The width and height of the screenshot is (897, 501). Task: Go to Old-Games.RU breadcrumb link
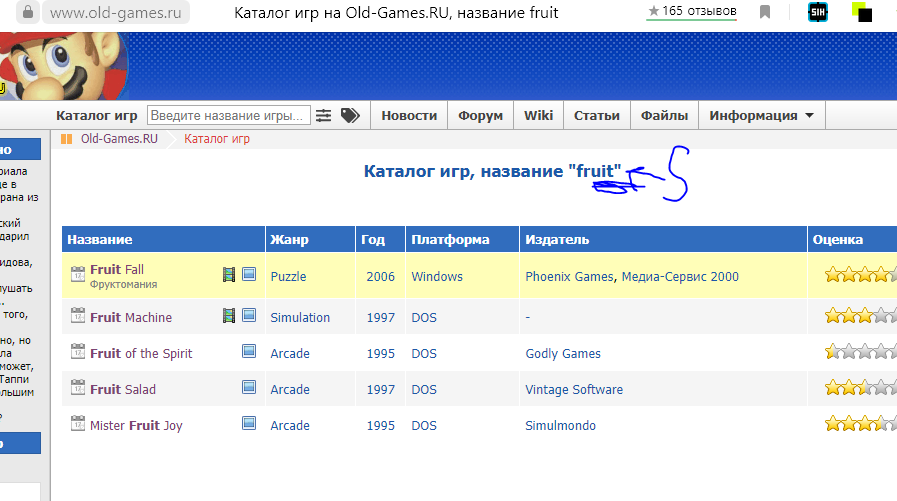[x=119, y=139]
